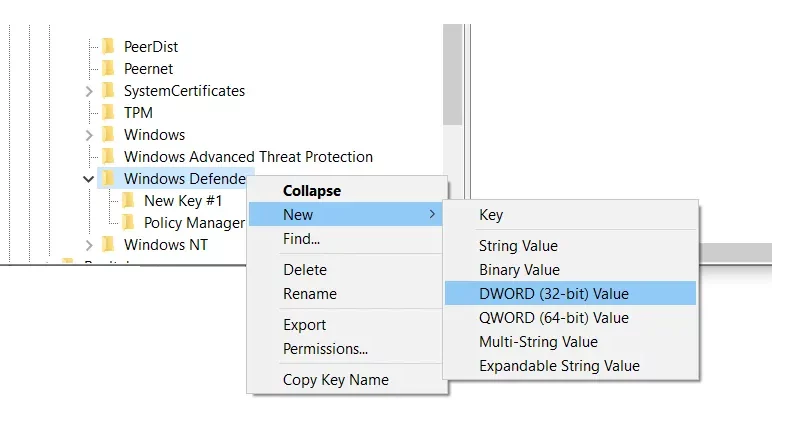Create a new String Value
Image resolution: width=800 pixels, height=446 pixels.
coord(570,245)
